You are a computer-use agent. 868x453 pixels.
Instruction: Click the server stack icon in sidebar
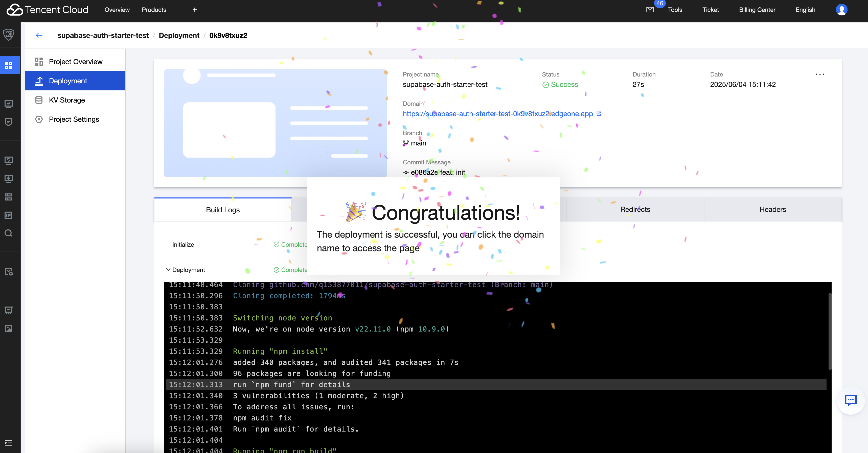click(x=9, y=197)
